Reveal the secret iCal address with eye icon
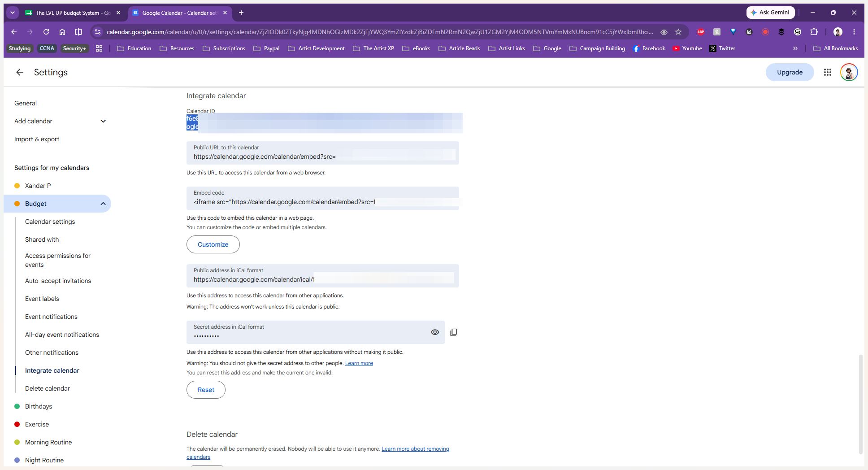The image size is (868, 470). coord(435,332)
